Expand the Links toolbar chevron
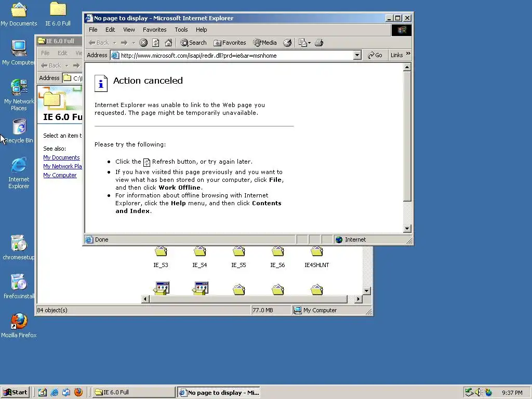The width and height of the screenshot is (532, 399). point(408,54)
